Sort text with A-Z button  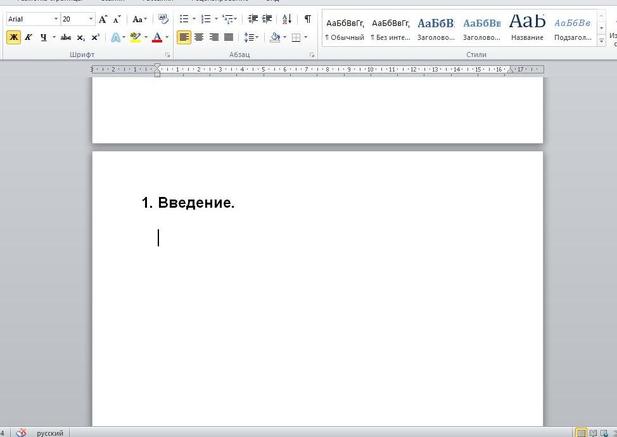(x=287, y=19)
